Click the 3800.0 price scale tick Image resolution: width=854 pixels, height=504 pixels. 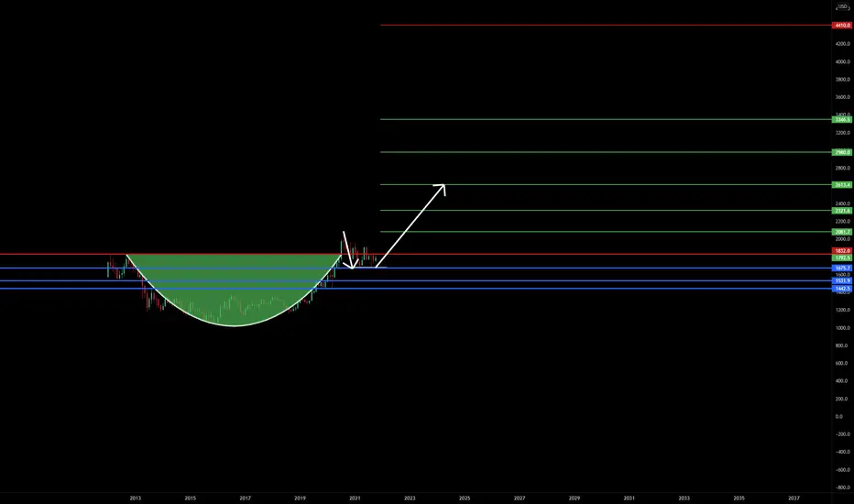tap(843, 80)
